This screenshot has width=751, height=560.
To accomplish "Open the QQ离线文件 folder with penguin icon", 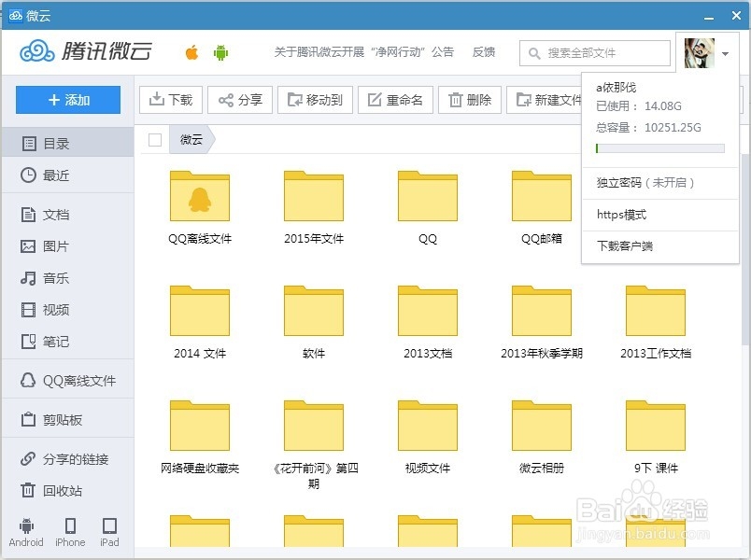I will coord(200,196).
